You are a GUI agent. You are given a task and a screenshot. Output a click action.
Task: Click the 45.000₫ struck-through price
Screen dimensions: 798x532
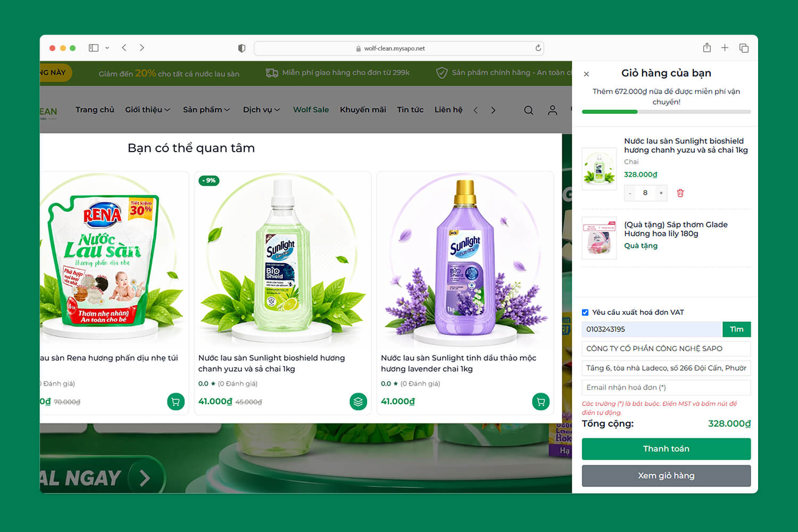click(250, 402)
